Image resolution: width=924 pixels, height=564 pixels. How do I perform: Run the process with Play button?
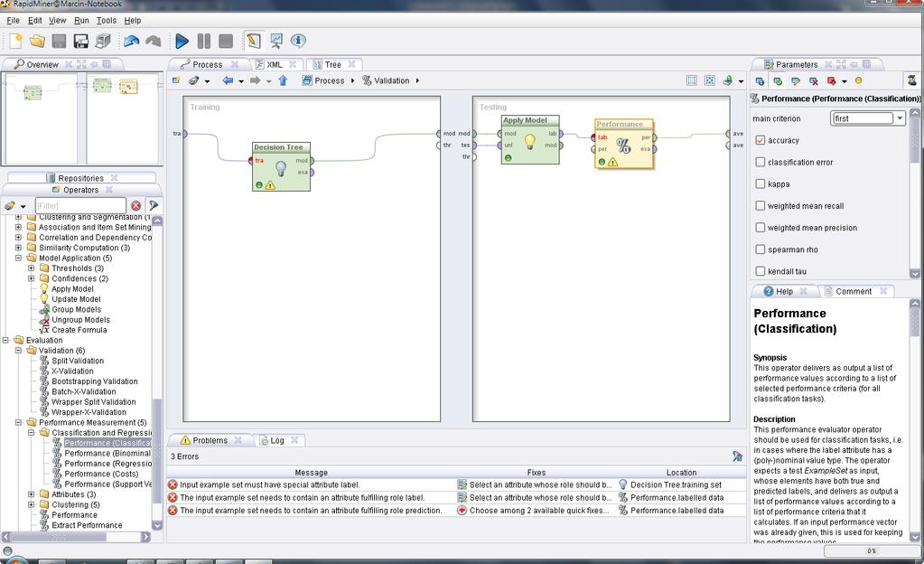pyautogui.click(x=182, y=41)
